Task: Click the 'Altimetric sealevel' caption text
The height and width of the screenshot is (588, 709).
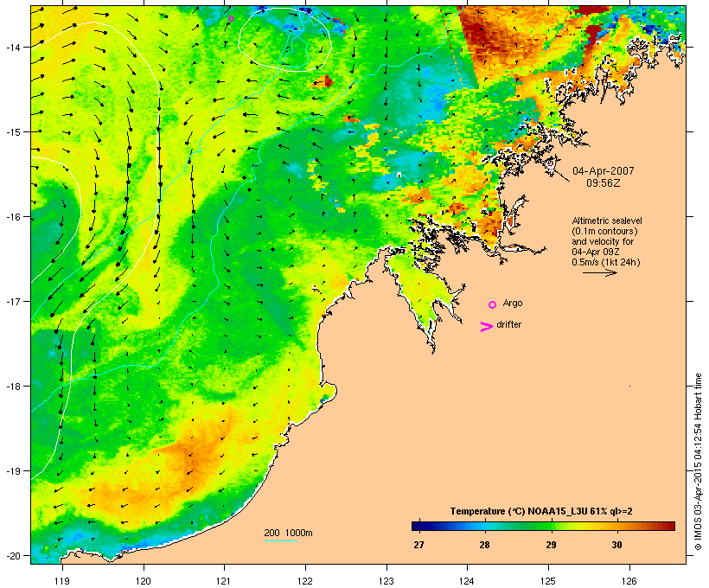Action: click(607, 220)
